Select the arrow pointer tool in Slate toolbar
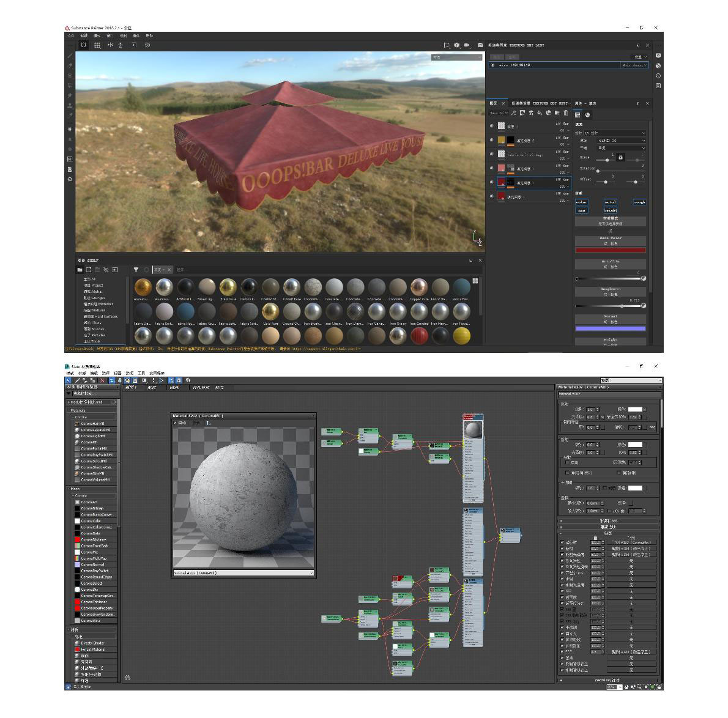The height and width of the screenshot is (718, 728). [69, 380]
